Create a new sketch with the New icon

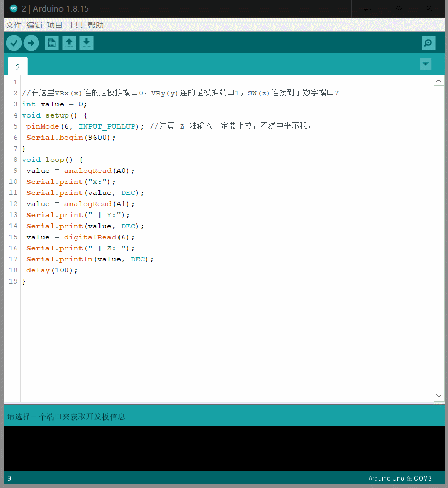(52, 43)
